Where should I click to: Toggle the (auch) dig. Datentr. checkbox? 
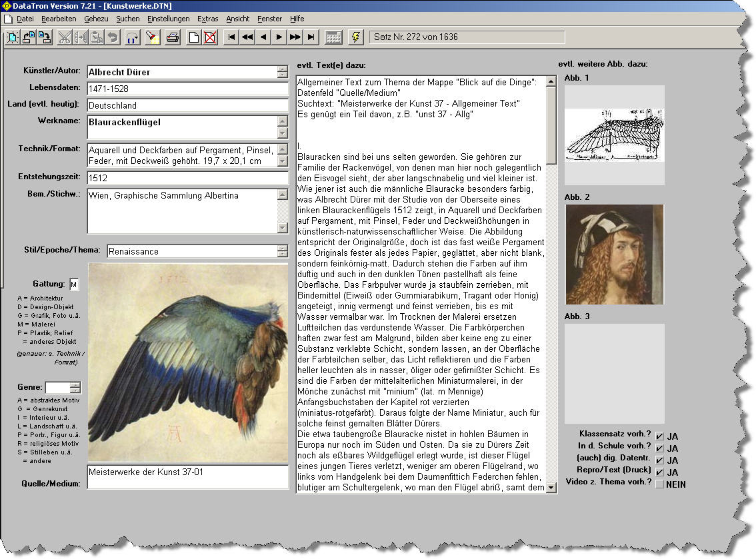coord(659,460)
